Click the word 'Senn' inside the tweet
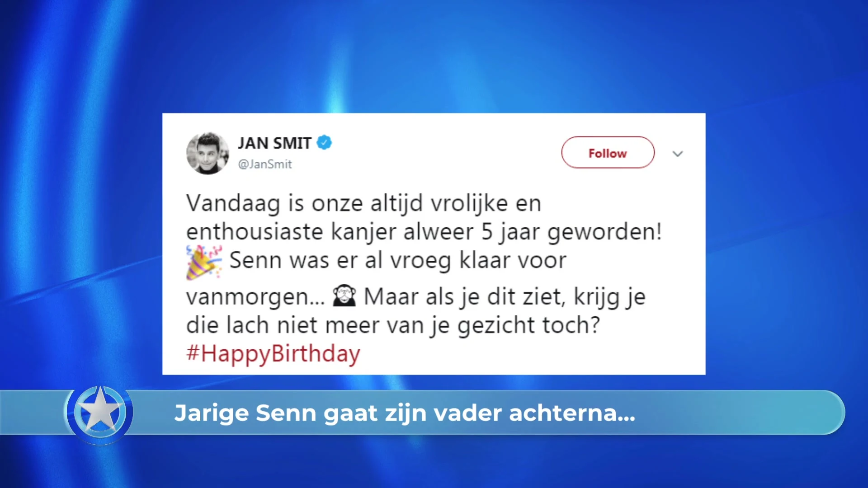 point(255,260)
